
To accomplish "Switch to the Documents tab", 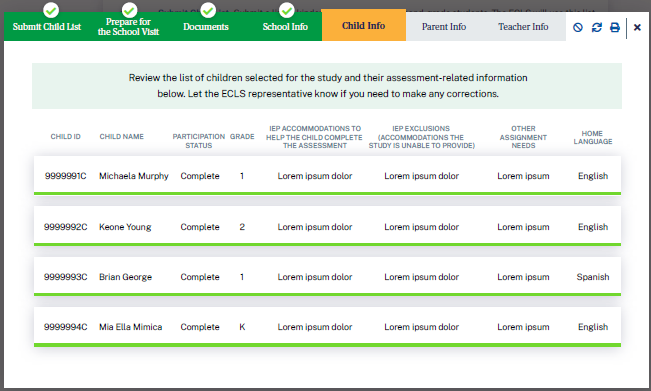I will [206, 27].
